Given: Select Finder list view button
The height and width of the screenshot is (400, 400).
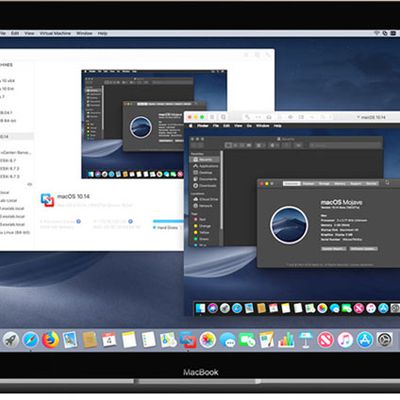Looking at the screenshot, I should 235,145.
